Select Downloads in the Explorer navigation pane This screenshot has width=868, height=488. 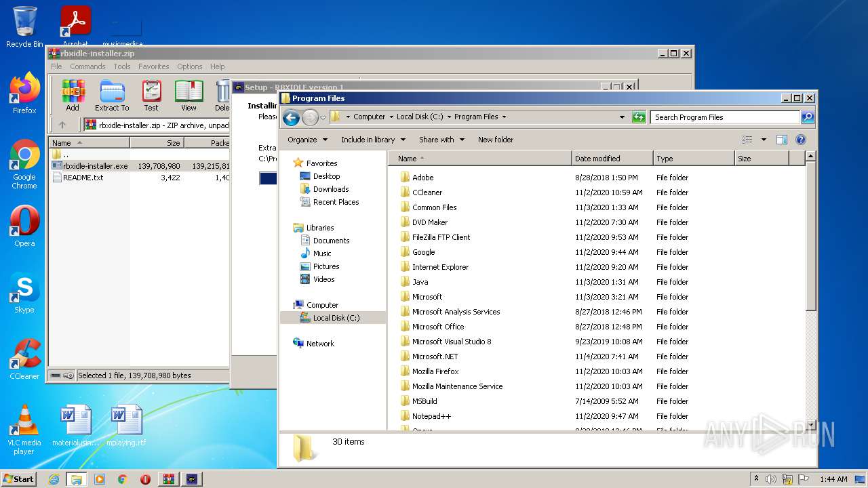click(331, 189)
